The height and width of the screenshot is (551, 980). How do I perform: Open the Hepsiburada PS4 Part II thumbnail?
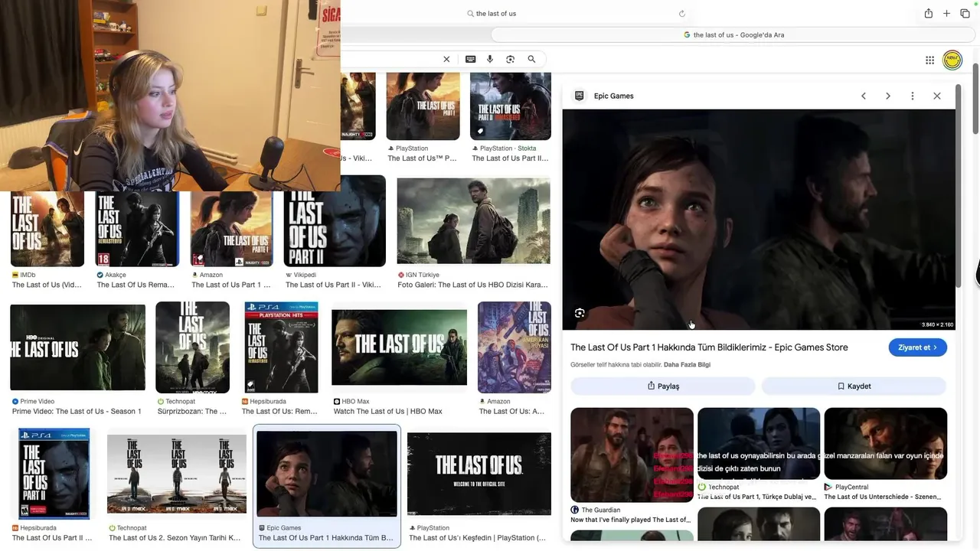click(54, 474)
